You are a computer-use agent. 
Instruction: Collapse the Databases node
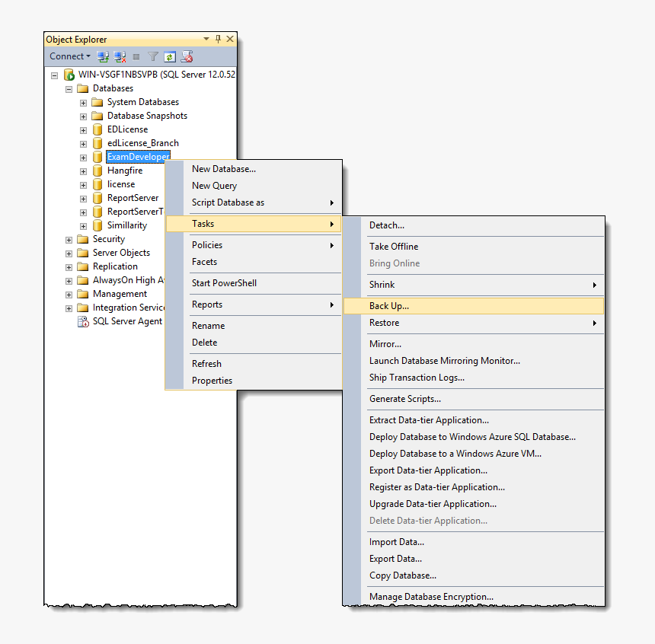click(x=69, y=88)
